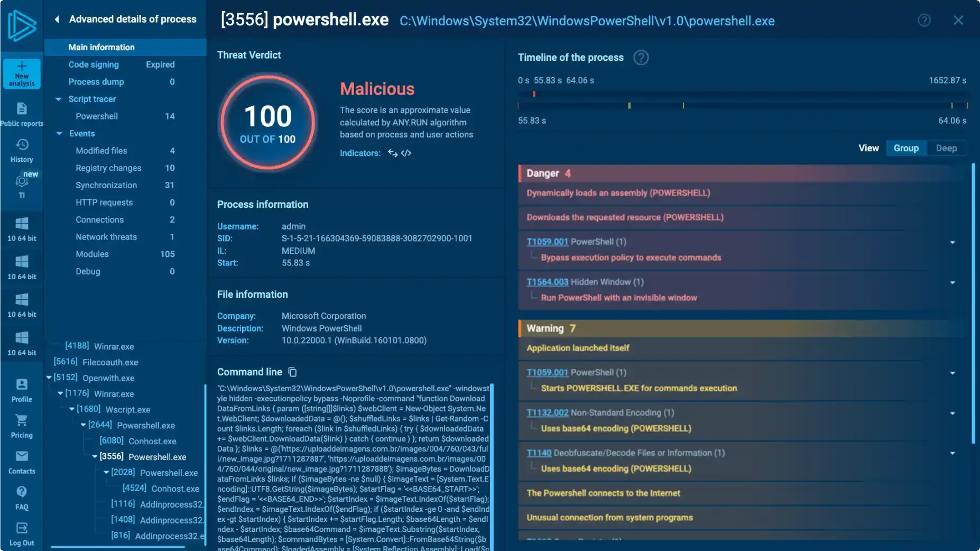This screenshot has width=980, height=551.
Task: Select process [5616] Filecoauth.exe
Action: (x=96, y=362)
